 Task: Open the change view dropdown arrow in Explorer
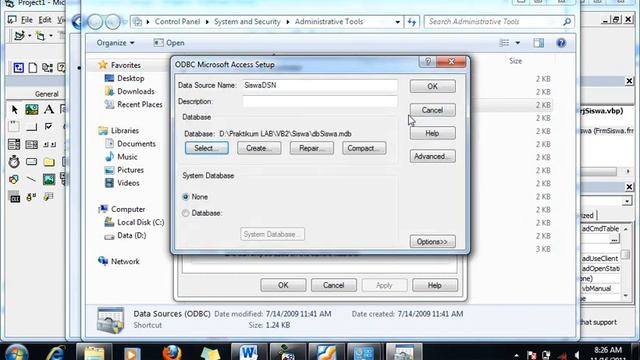pyautogui.click(x=518, y=43)
